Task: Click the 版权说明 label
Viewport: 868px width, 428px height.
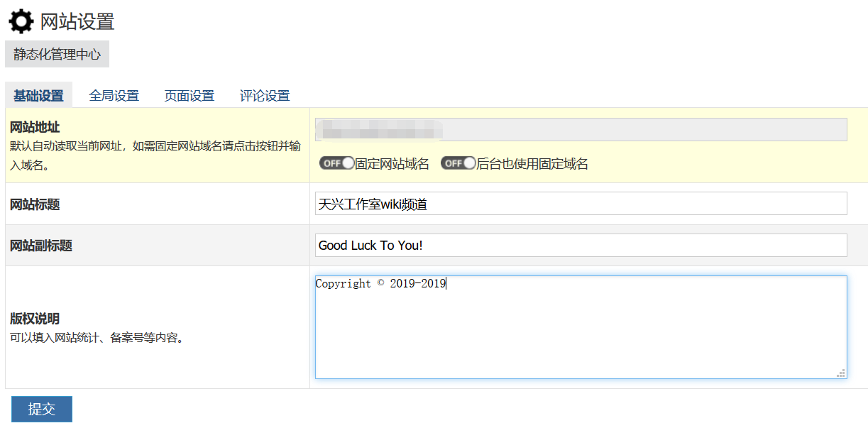Action: 35,319
